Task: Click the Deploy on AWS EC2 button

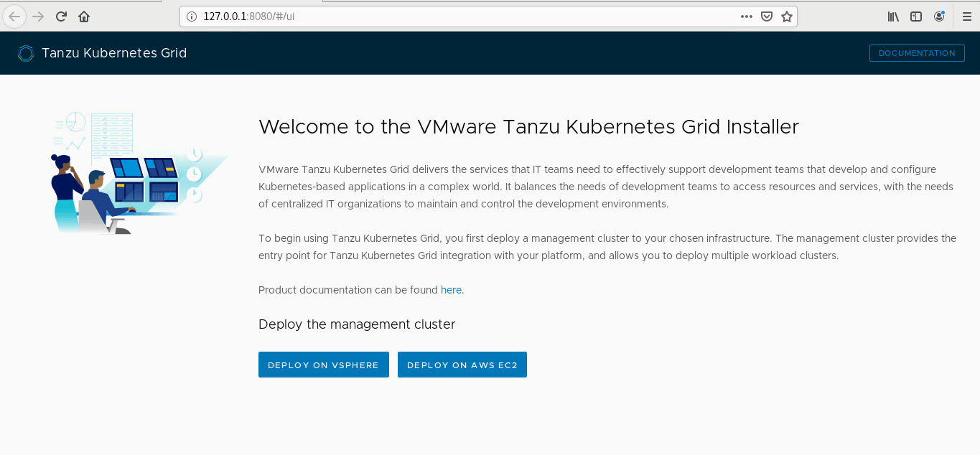Action: (x=462, y=365)
